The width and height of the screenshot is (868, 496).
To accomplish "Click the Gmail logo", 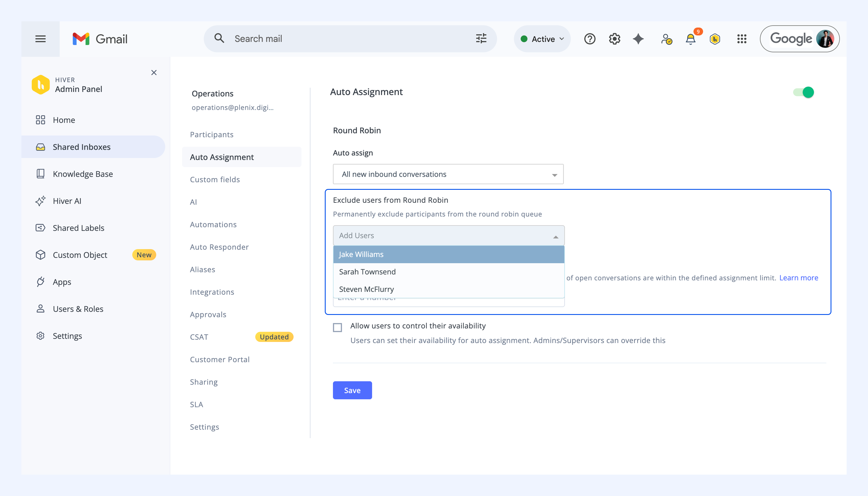I will click(x=100, y=39).
